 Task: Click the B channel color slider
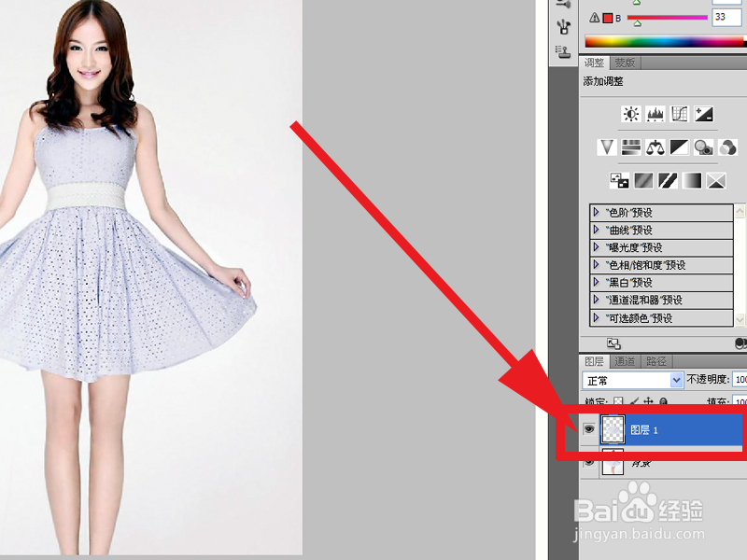pyautogui.click(x=667, y=18)
